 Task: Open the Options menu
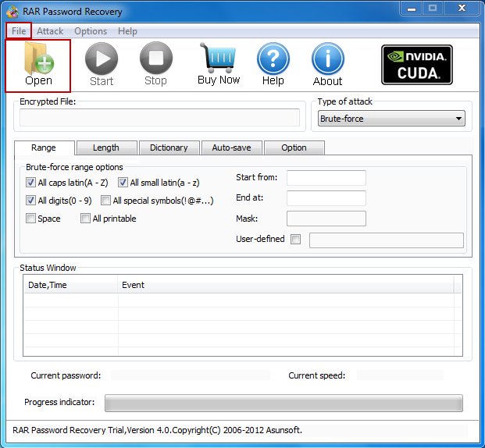coord(91,31)
